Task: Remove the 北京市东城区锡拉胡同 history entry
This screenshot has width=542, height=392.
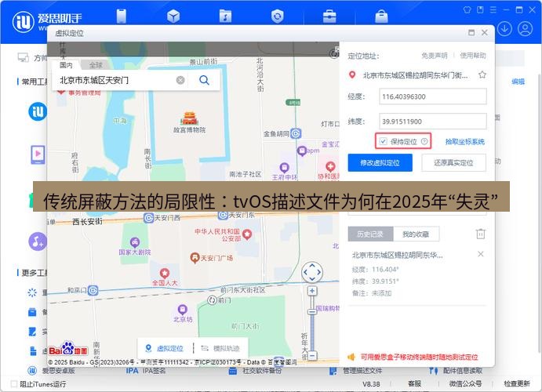Action: pos(481,254)
